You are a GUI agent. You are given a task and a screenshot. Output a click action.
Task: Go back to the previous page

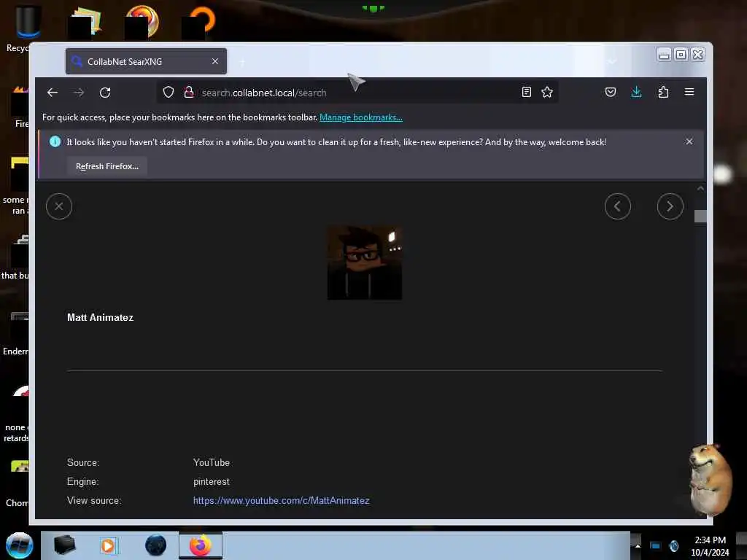click(53, 93)
